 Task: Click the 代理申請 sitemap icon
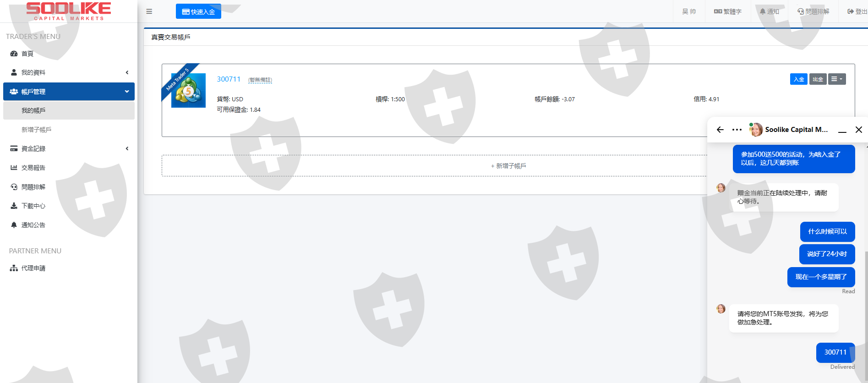pos(14,268)
